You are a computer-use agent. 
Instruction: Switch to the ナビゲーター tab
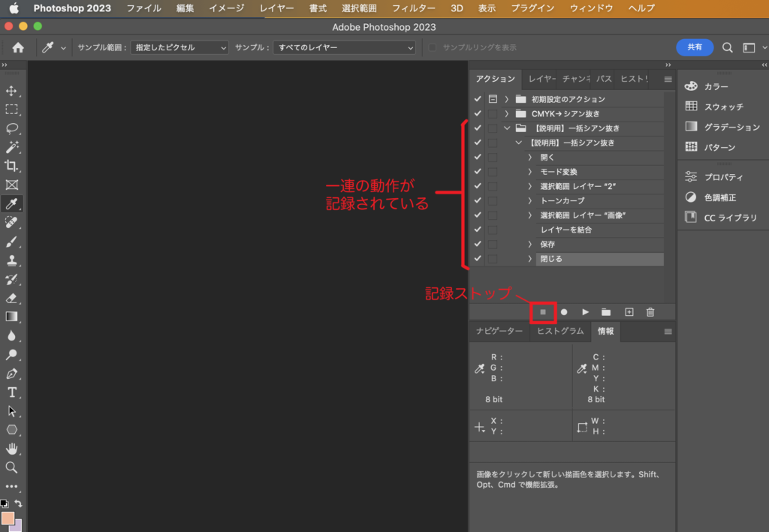tap(499, 331)
